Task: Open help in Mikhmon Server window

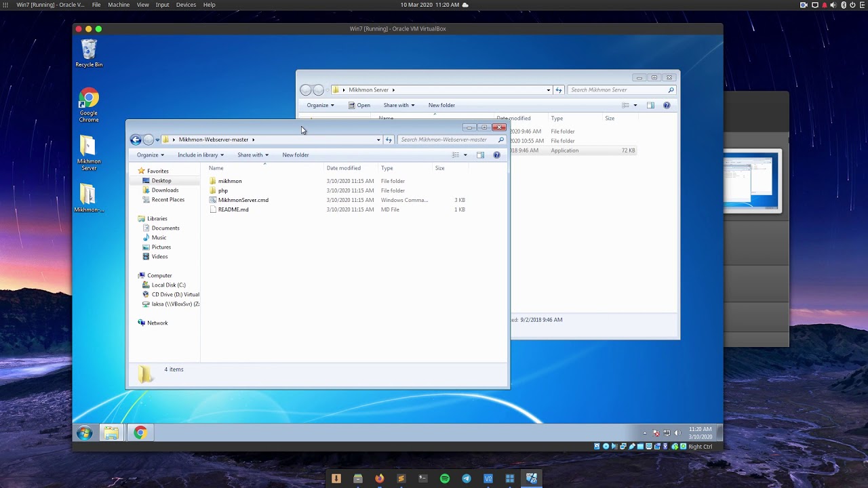Action: pos(667,105)
